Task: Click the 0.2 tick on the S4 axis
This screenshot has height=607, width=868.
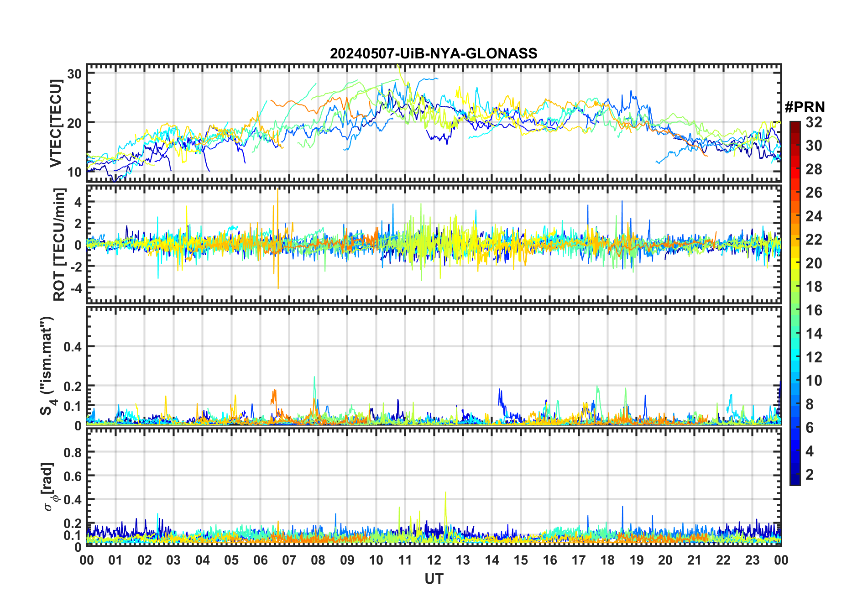Action: pos(73,386)
